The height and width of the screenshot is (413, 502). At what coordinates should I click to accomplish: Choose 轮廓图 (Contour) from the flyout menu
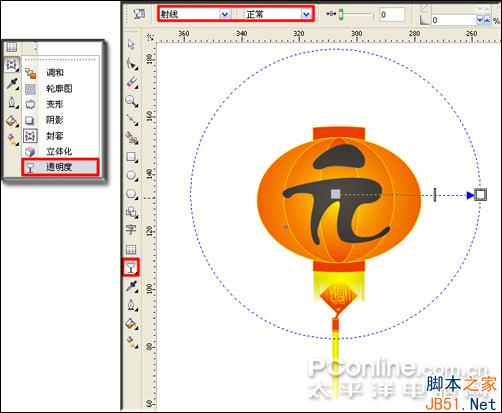tap(61, 89)
